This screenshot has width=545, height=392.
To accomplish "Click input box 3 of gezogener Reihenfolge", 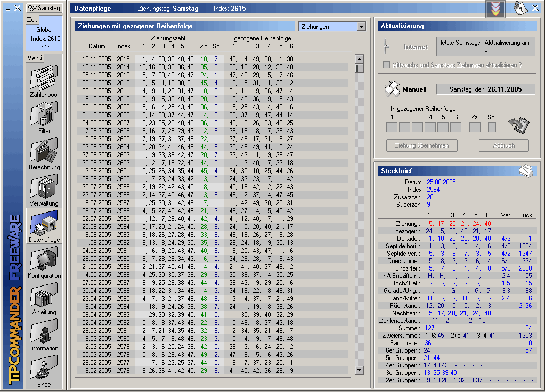I will pos(418,127).
